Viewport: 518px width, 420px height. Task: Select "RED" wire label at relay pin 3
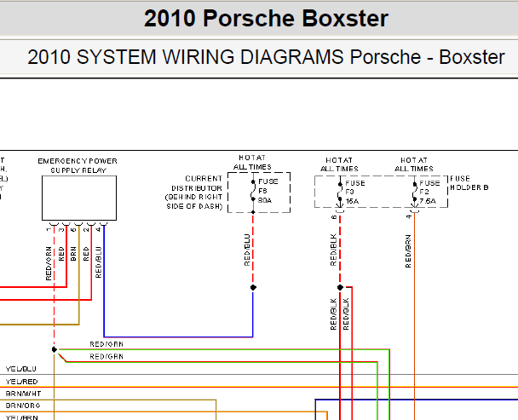61,254
